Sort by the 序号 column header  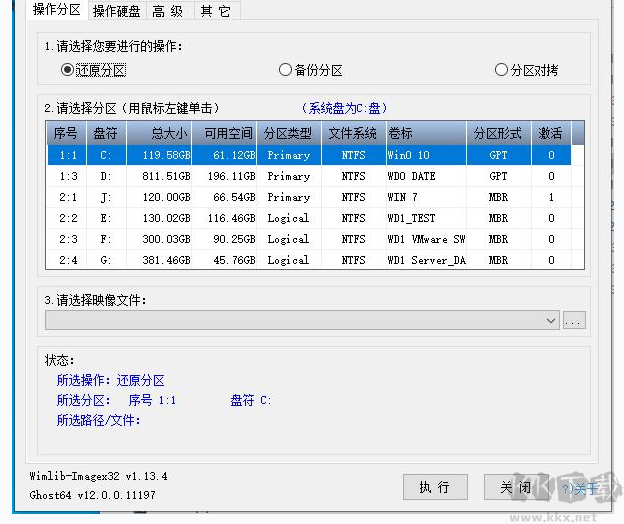point(66,133)
